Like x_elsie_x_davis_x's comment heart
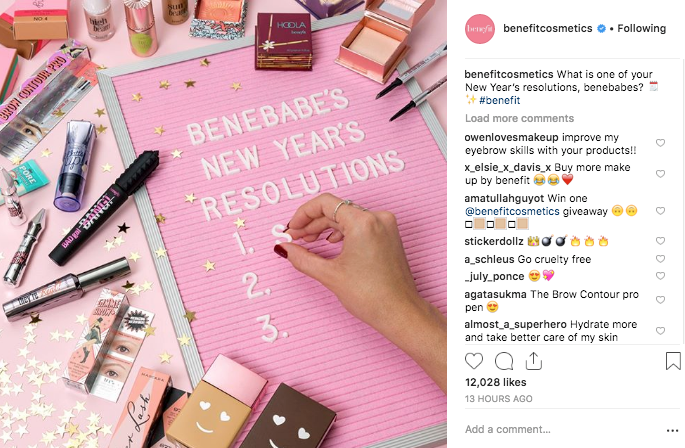 [x=661, y=174]
